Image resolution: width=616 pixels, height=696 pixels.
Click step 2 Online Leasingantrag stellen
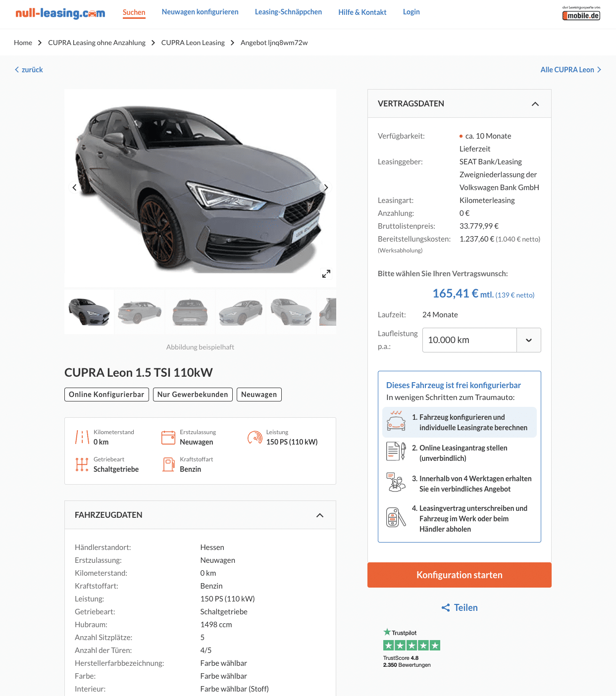[x=460, y=453]
